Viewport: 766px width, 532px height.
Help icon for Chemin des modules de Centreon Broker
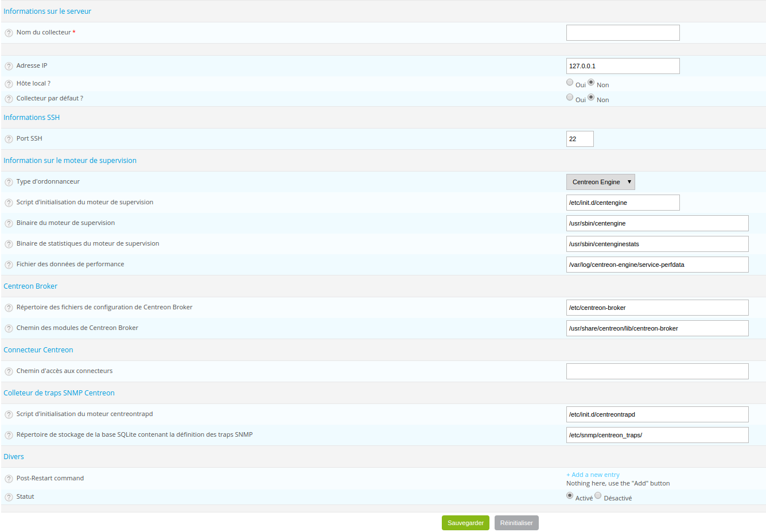pos(9,328)
